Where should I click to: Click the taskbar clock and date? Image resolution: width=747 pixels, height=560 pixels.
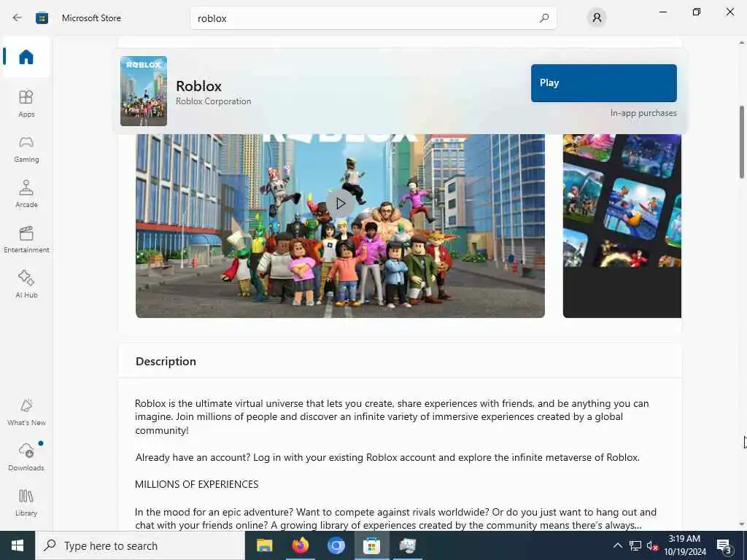click(x=684, y=545)
